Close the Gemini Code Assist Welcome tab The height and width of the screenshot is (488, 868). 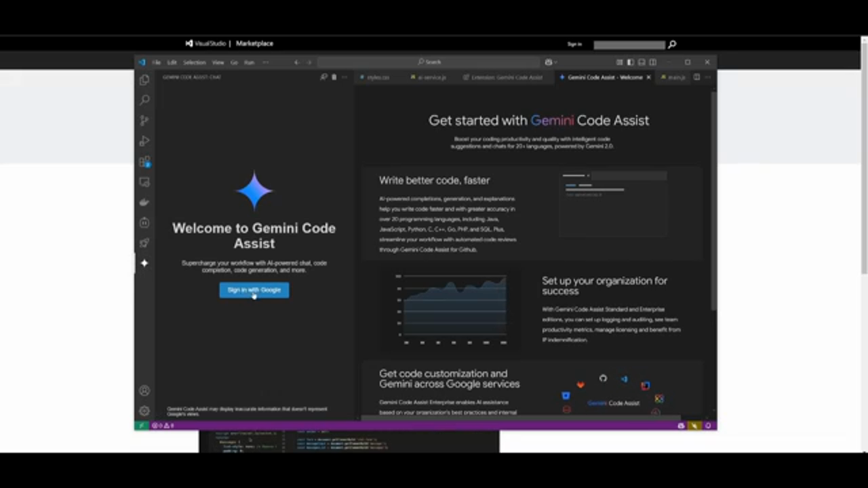[648, 77]
